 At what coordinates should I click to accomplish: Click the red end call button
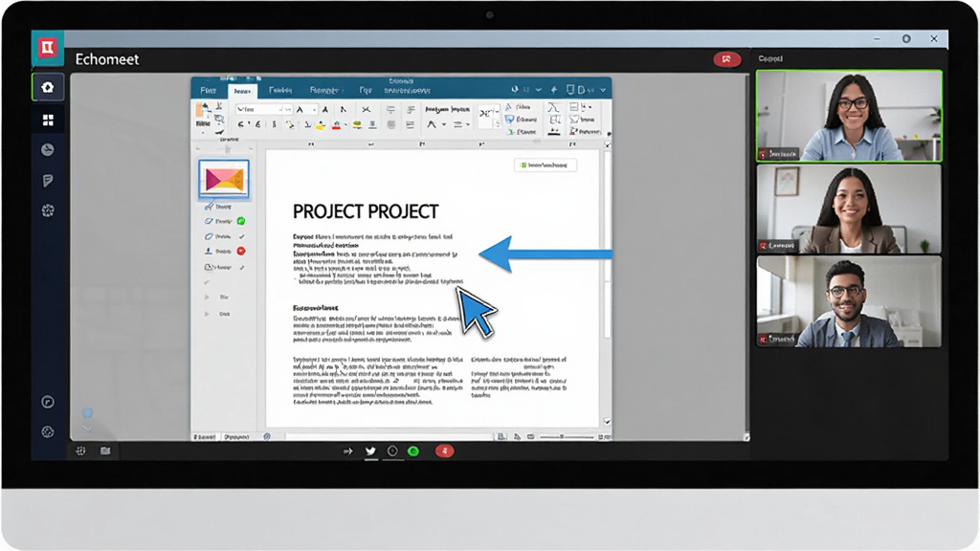tap(444, 452)
